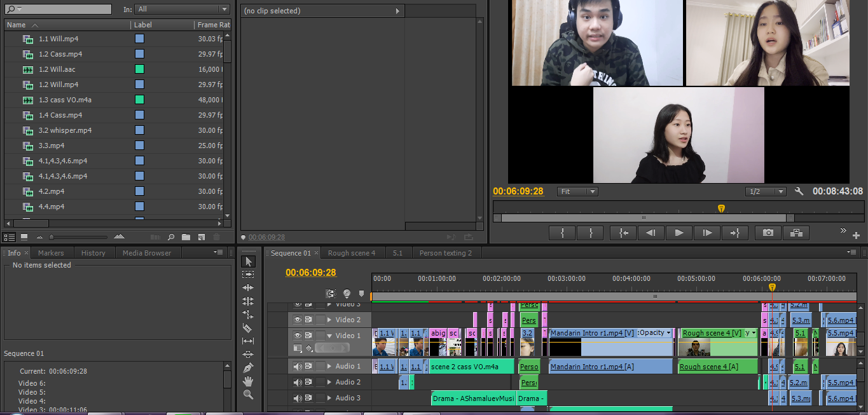Hide Video 2 track with eye icon
Screen dimensions: 868x415
(x=297, y=320)
